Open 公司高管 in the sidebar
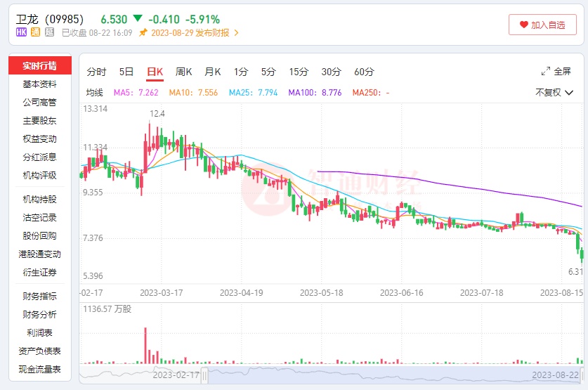Viewport: 588px width, 390px height. click(40, 103)
